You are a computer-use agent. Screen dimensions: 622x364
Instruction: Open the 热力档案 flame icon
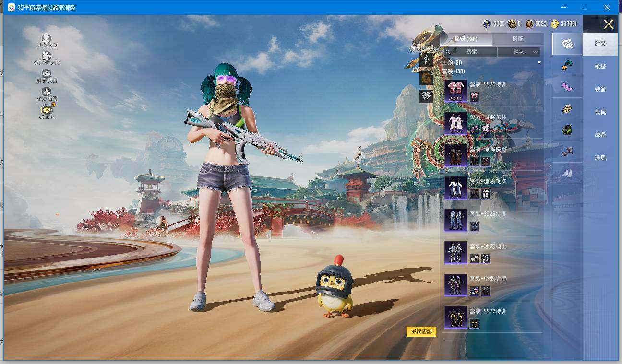click(x=47, y=91)
